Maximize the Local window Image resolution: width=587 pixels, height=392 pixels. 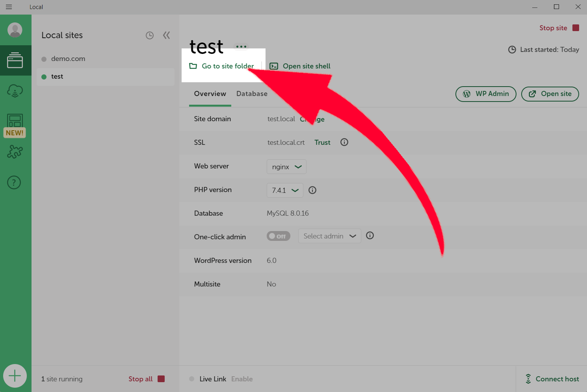pos(556,7)
